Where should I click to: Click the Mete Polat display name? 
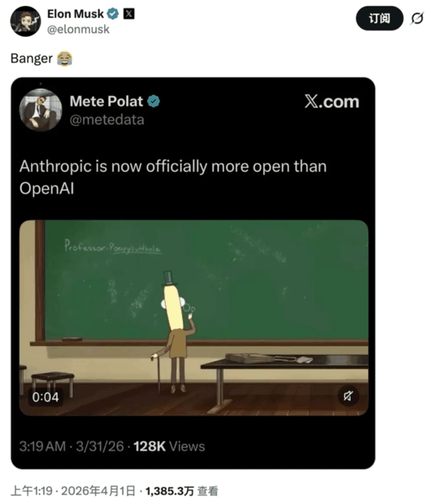[106, 101]
